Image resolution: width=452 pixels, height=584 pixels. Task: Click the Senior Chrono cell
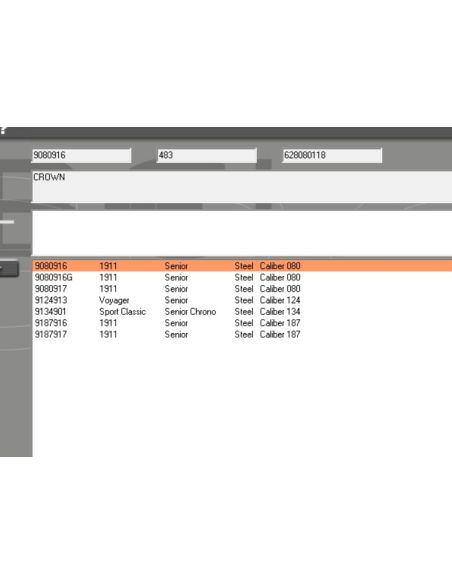pyautogui.click(x=190, y=312)
